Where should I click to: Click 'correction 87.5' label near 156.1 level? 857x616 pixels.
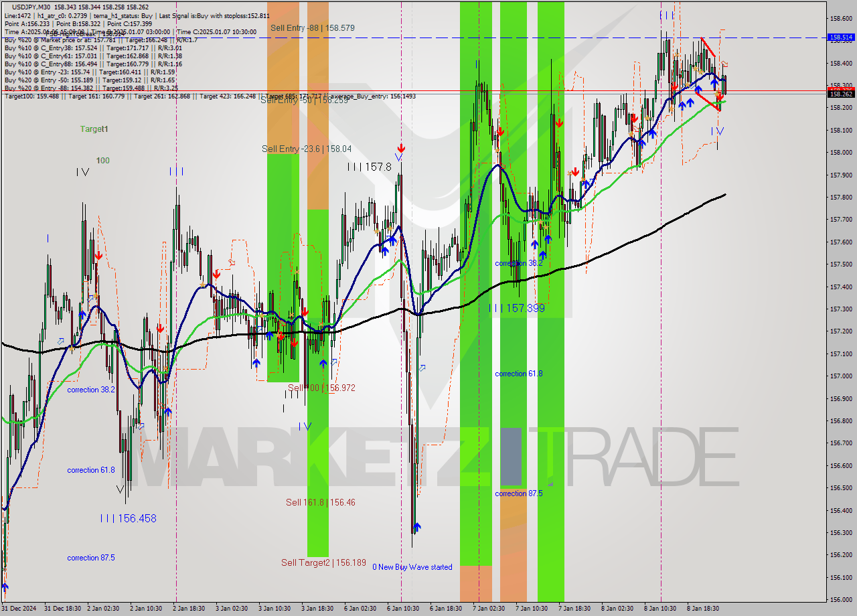click(x=91, y=558)
